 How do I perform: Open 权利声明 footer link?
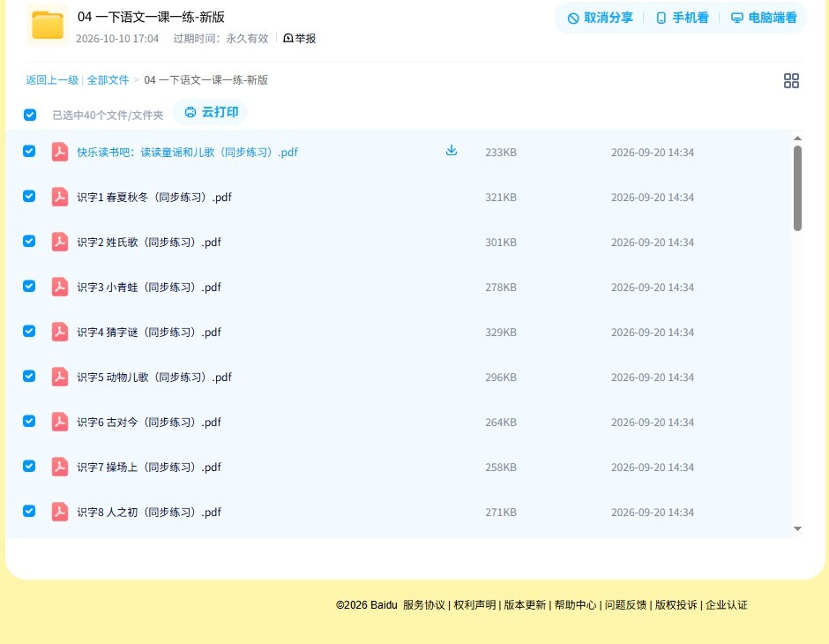coord(474,605)
